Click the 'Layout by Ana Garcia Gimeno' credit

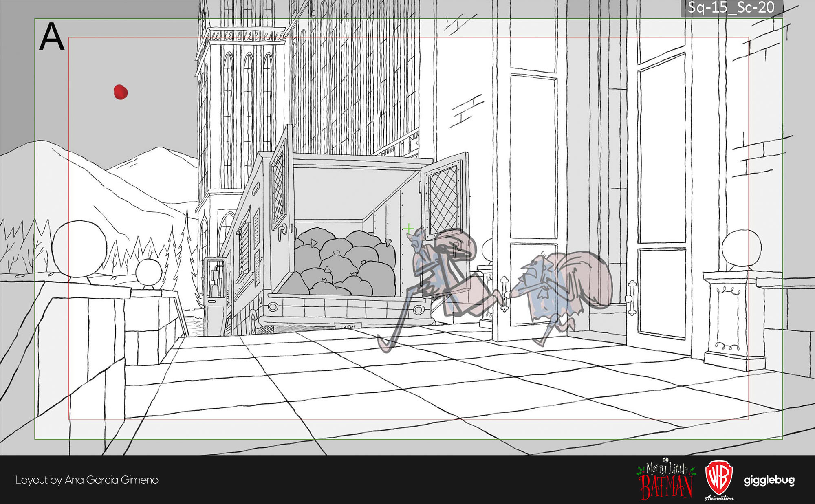(87, 480)
